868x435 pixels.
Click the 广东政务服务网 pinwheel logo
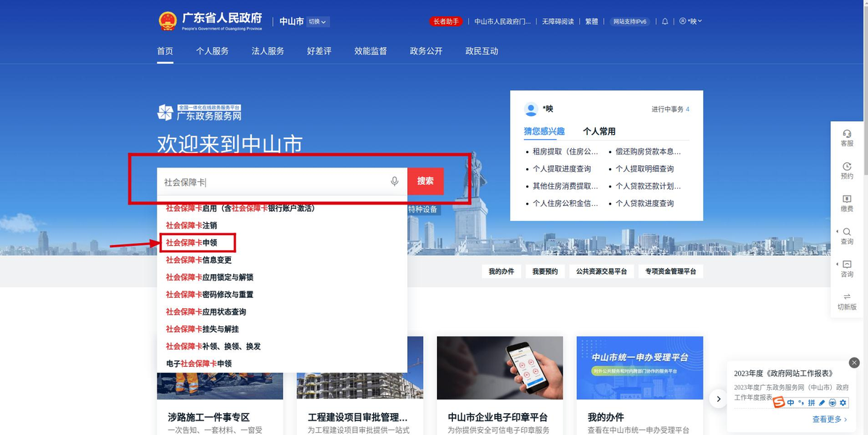point(165,112)
